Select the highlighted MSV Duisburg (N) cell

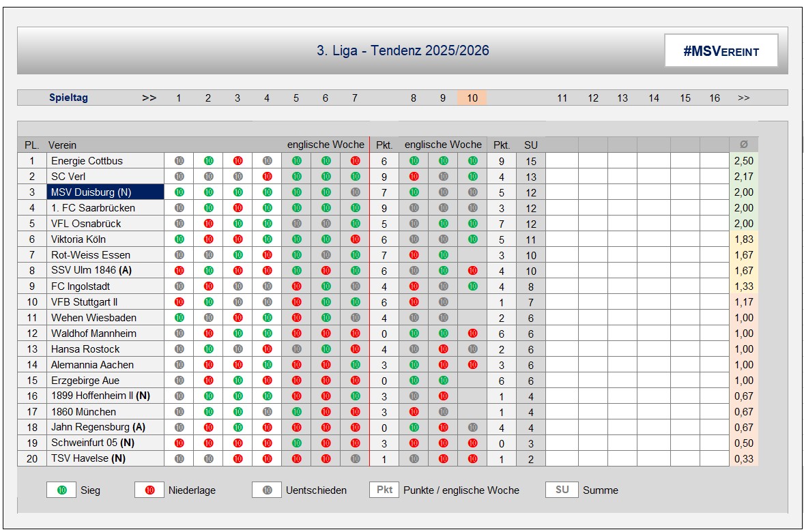[106, 192]
